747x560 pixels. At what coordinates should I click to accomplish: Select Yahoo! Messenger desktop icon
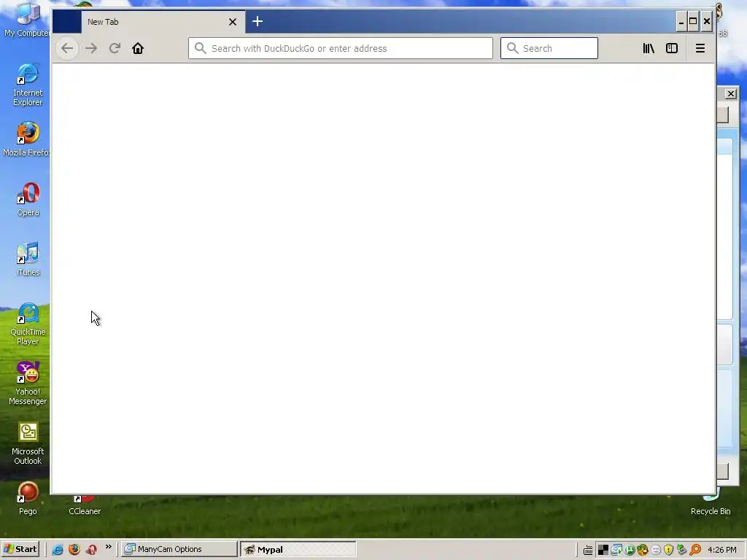click(28, 384)
